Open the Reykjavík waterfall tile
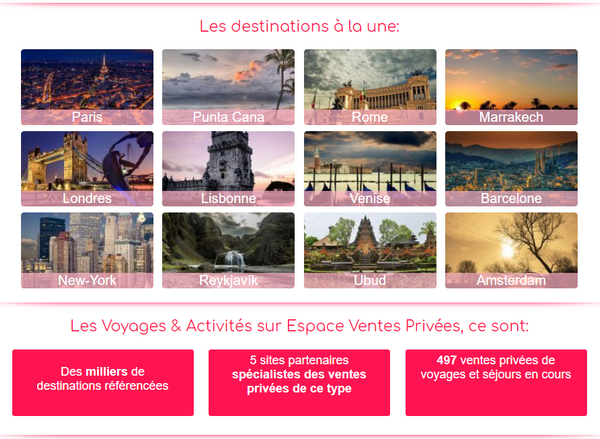 228,250
